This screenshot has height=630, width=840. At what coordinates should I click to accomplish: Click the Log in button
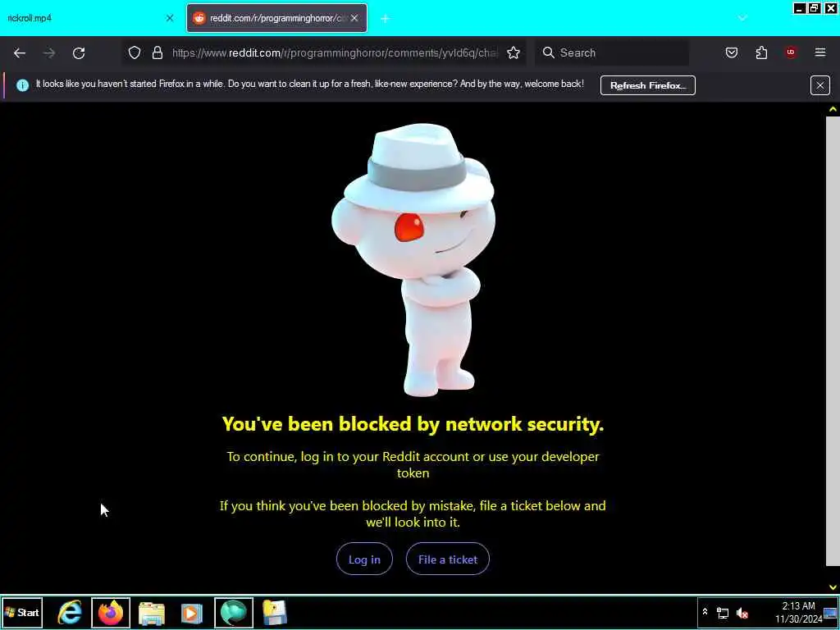(364, 559)
